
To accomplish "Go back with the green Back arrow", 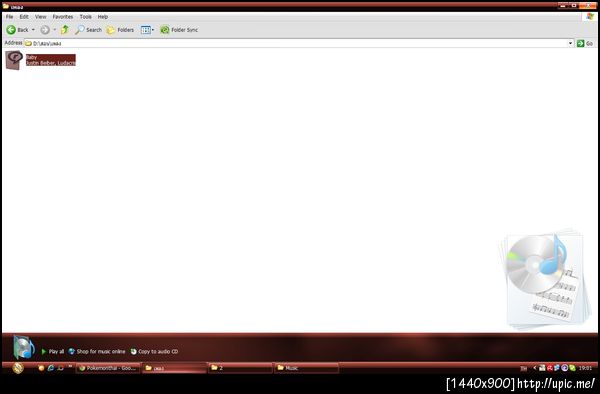I will [x=17, y=30].
